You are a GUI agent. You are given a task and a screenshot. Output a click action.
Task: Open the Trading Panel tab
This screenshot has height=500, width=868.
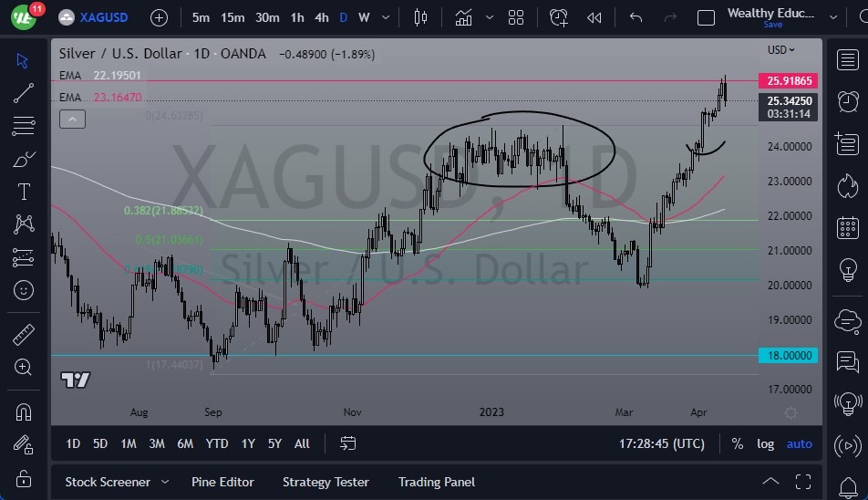(436, 482)
